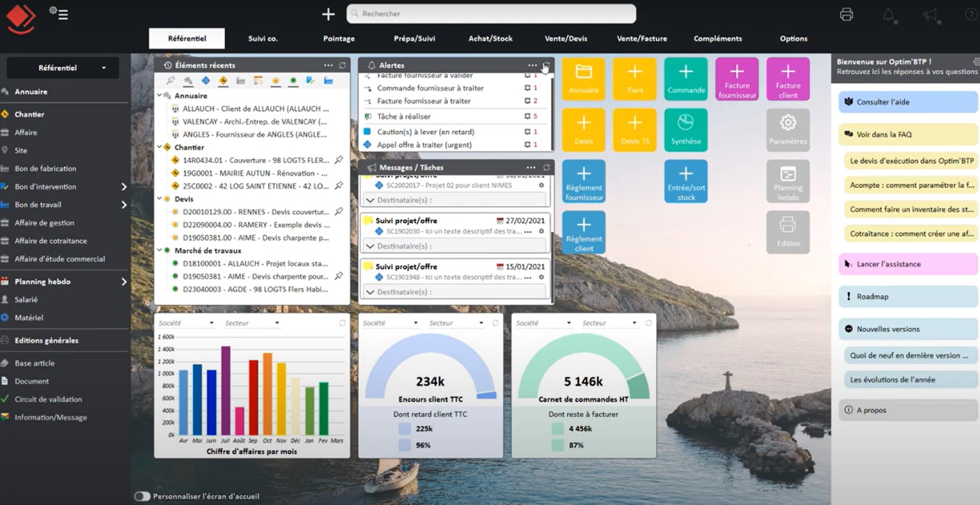Open the A propos button
980x505 pixels.
(908, 410)
